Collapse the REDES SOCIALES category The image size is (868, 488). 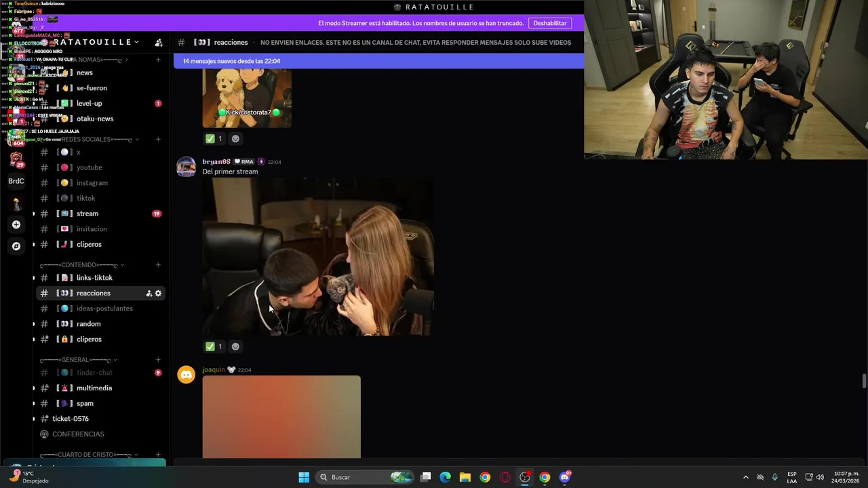90,140
